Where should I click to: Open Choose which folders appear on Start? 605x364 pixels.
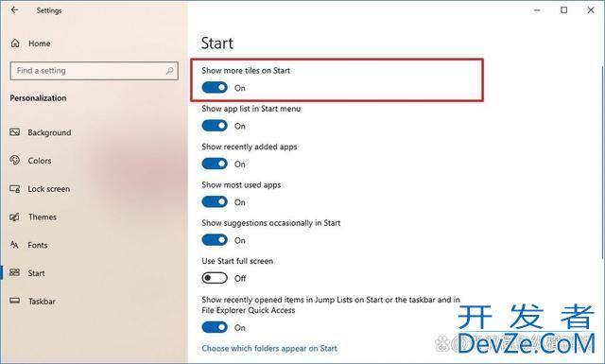(x=269, y=348)
